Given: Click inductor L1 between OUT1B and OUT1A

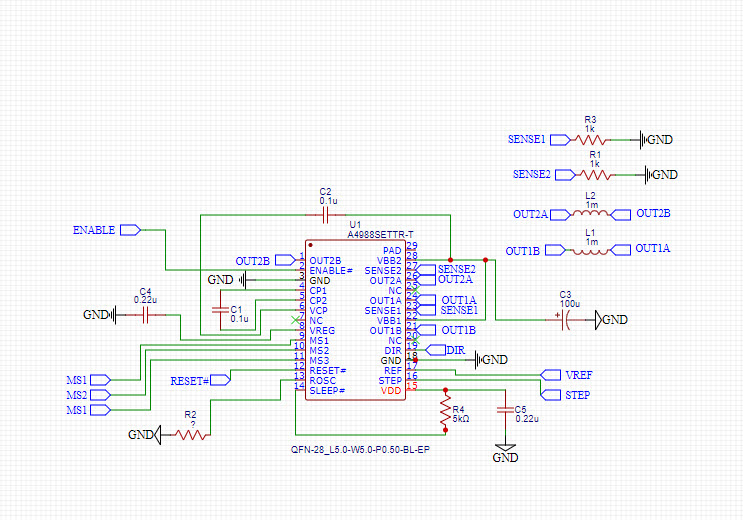Looking at the screenshot, I should pos(590,251).
